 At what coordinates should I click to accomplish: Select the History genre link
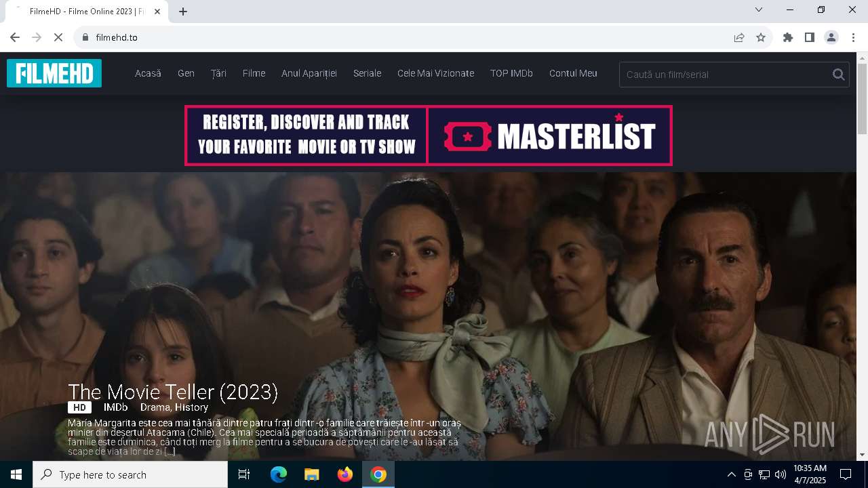point(191,407)
